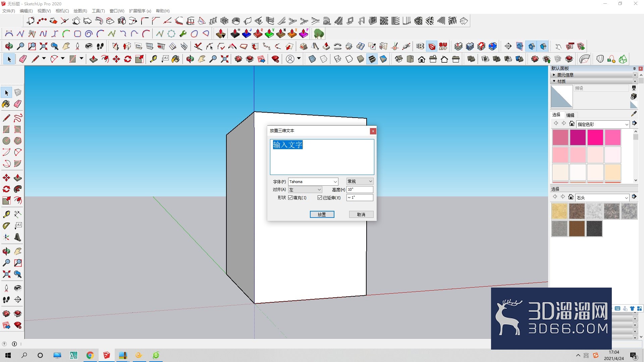Open the 相机(C) menu
This screenshot has width=644, height=362.
pyautogui.click(x=62, y=11)
